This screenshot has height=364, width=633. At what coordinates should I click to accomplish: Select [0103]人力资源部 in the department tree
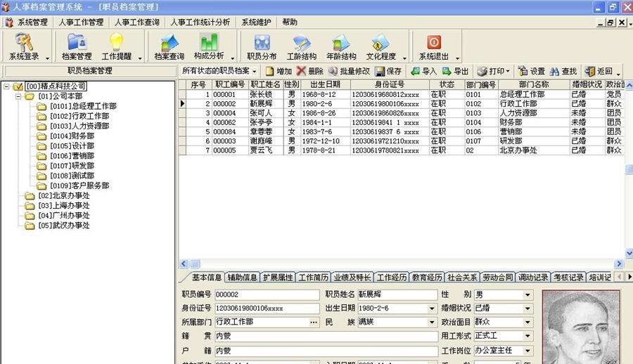click(x=79, y=126)
